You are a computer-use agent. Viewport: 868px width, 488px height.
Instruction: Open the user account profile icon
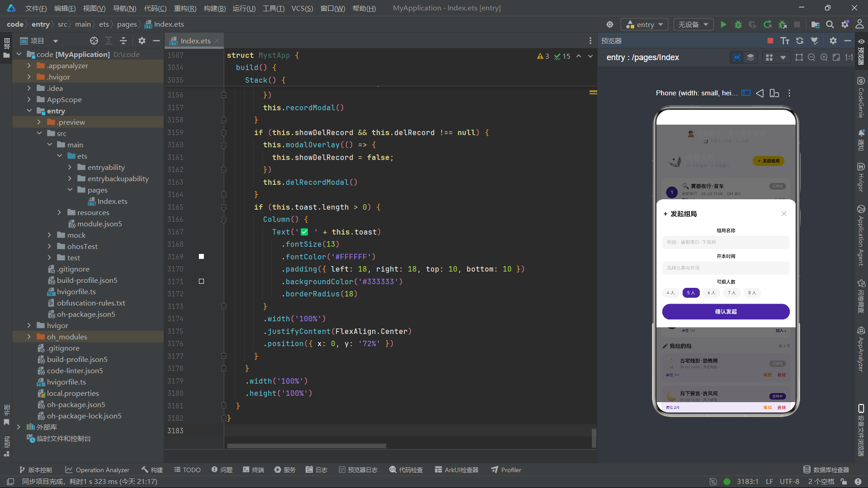point(860,24)
